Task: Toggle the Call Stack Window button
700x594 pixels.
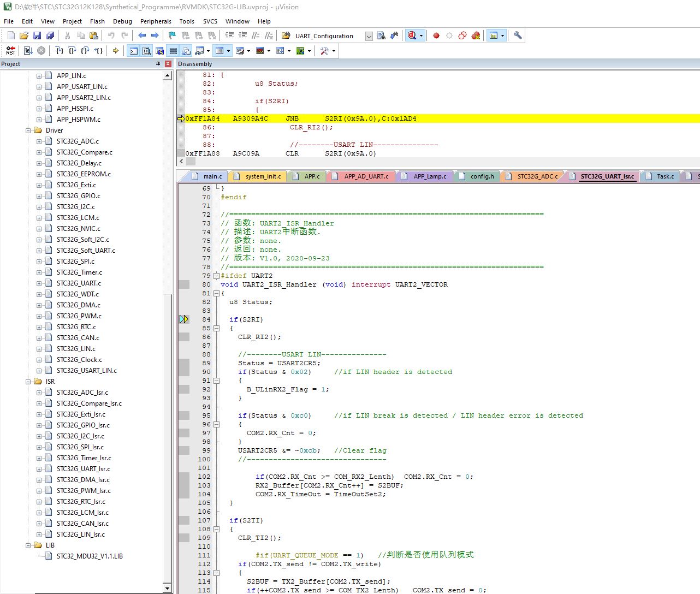Action: click(186, 51)
